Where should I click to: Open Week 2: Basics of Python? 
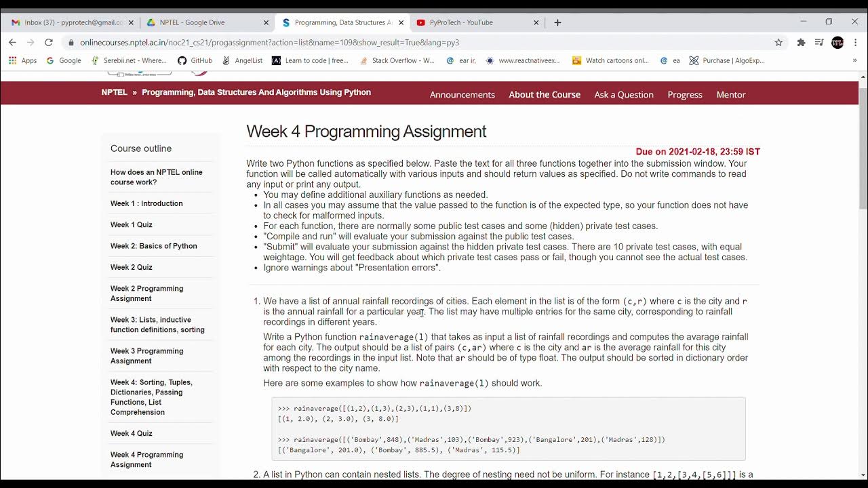point(154,246)
